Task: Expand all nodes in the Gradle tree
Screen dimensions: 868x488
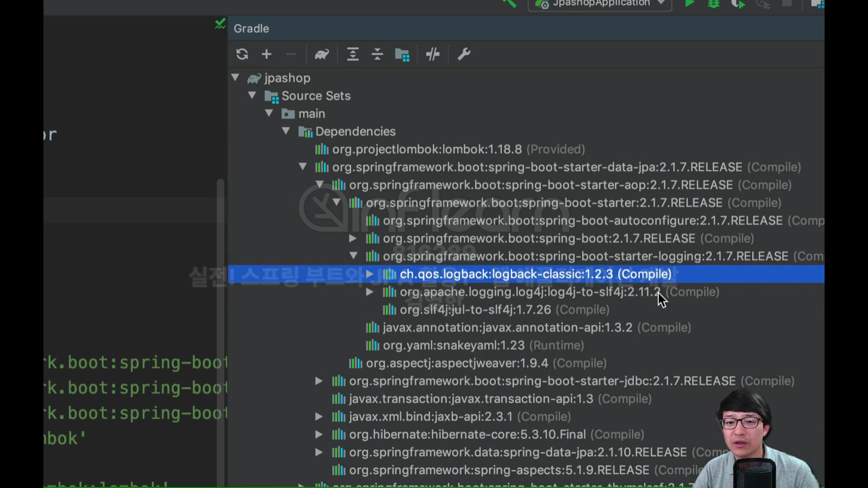Action: tap(353, 54)
